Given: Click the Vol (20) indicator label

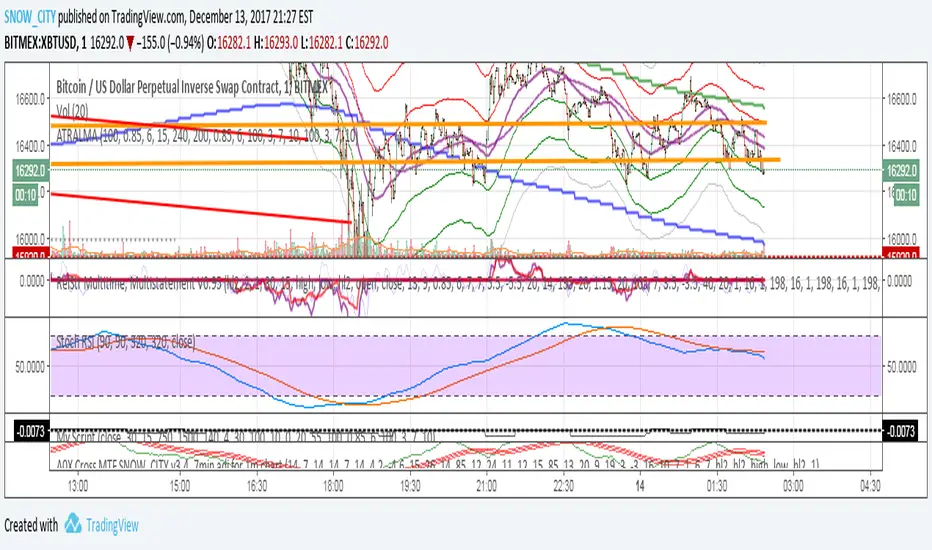Looking at the screenshot, I should pyautogui.click(x=73, y=111).
